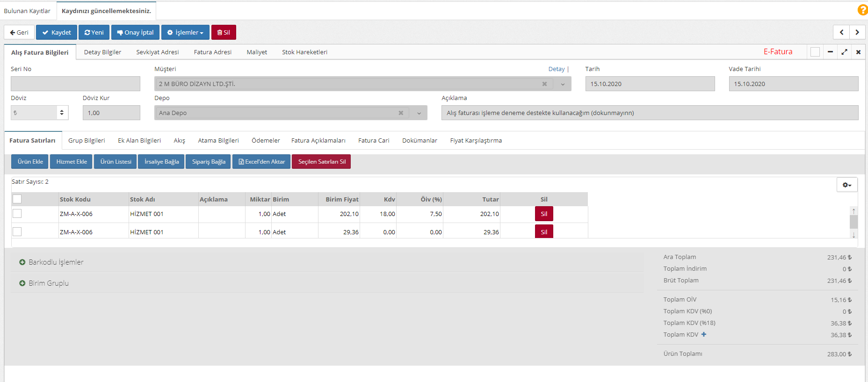Open the İşlemler dropdown menu
This screenshot has width=868, height=382.
[x=185, y=32]
